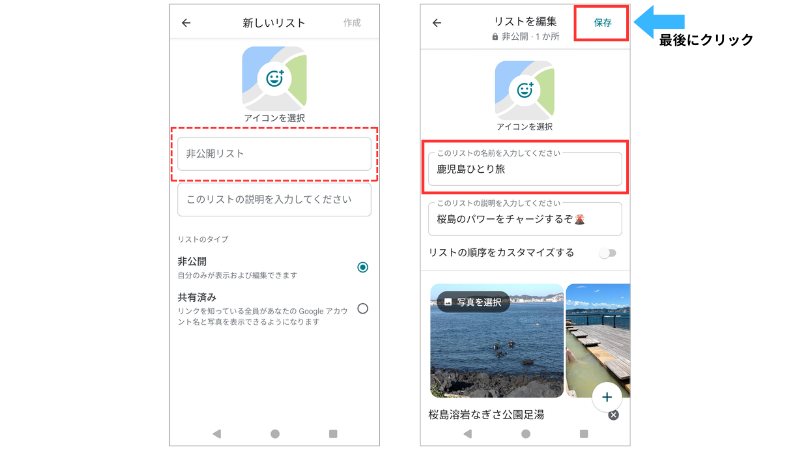800x450 pixels.
Task: Click the greyed 作成 button
Action: coord(352,23)
